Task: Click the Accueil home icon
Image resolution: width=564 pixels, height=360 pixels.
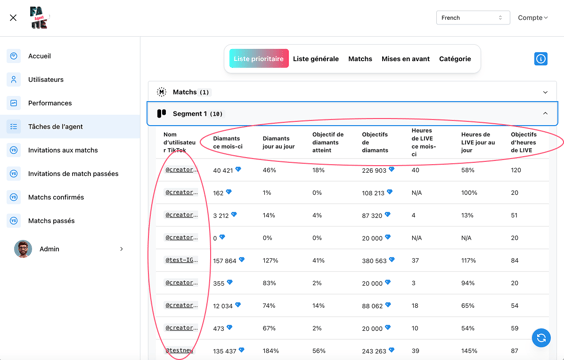Action: pos(14,56)
